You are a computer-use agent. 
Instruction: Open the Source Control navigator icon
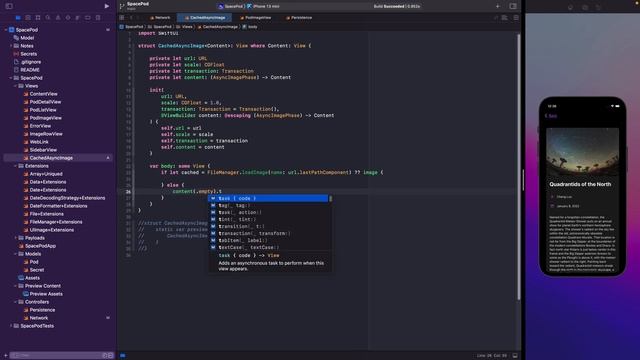pyautogui.click(x=28, y=18)
